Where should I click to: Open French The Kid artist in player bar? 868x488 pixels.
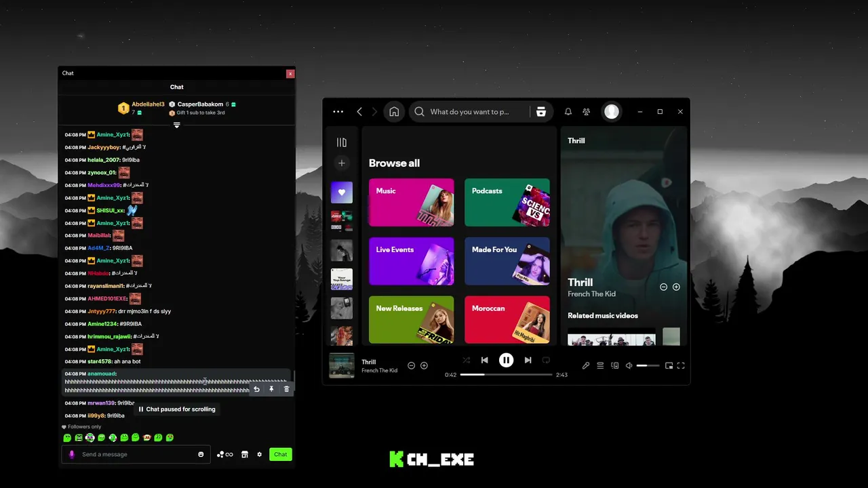379,371
